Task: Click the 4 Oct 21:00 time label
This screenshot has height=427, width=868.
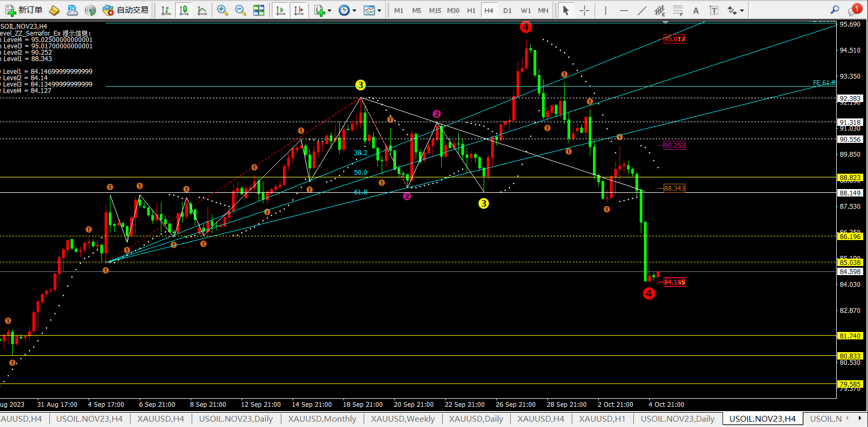Action: click(666, 404)
